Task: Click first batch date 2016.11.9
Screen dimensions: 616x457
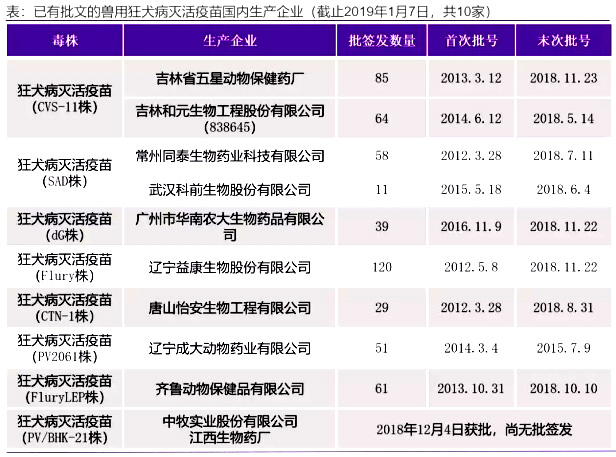Action: (x=471, y=226)
